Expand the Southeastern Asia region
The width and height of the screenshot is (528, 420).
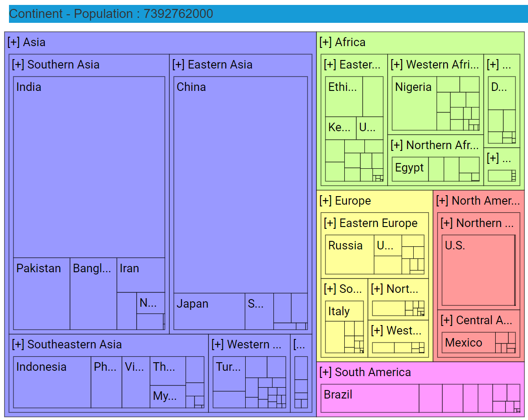[x=67, y=344]
